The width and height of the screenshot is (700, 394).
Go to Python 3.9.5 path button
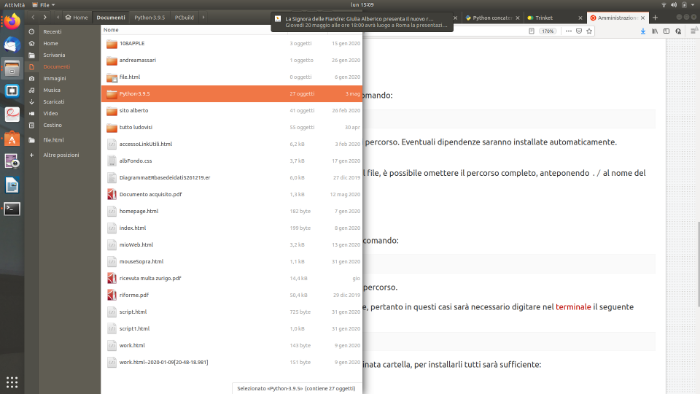(150, 17)
